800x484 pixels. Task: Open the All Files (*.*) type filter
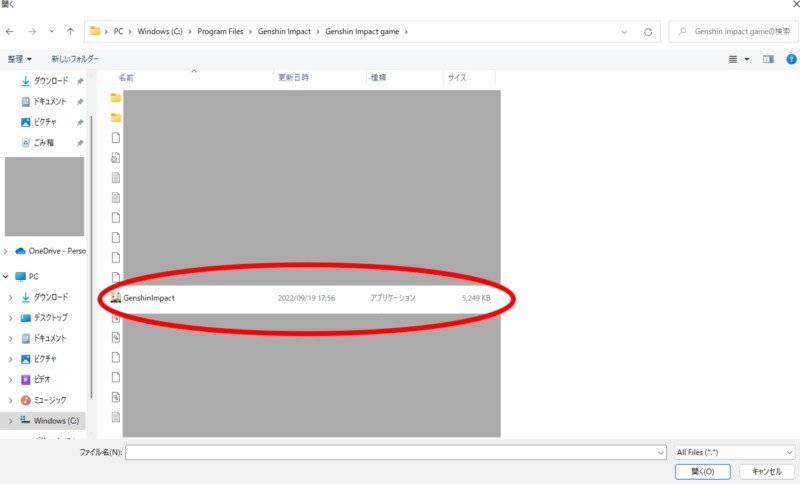pyautogui.click(x=735, y=452)
